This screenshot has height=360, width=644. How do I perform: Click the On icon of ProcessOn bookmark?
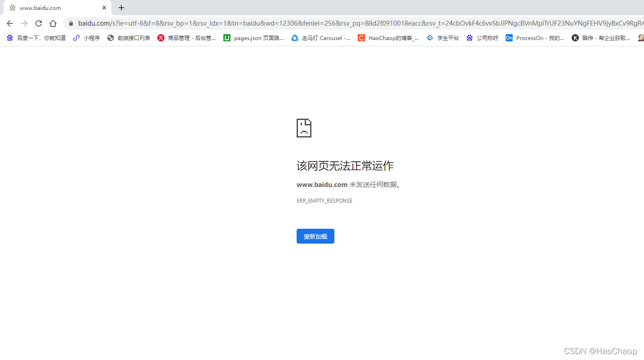(509, 38)
